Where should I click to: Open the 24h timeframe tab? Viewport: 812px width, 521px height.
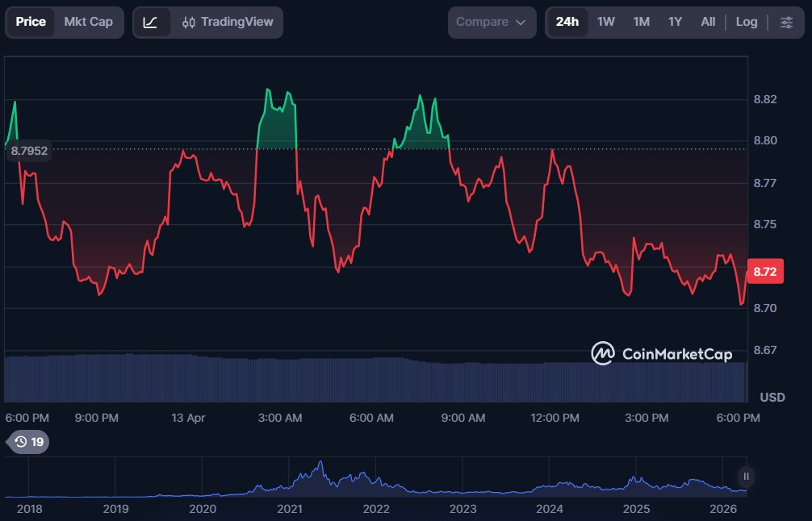tap(567, 22)
